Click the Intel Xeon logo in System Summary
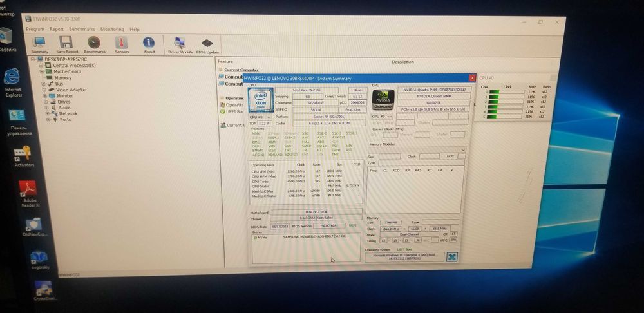 (261, 99)
